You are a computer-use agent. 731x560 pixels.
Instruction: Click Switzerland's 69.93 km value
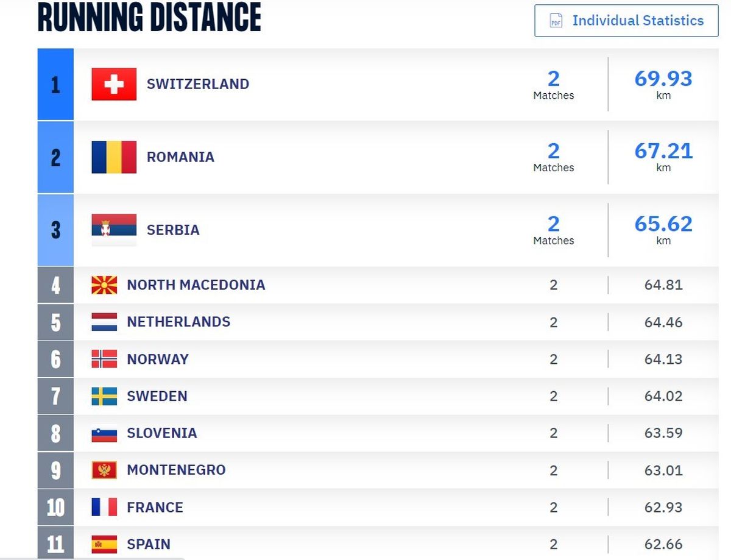tap(663, 84)
